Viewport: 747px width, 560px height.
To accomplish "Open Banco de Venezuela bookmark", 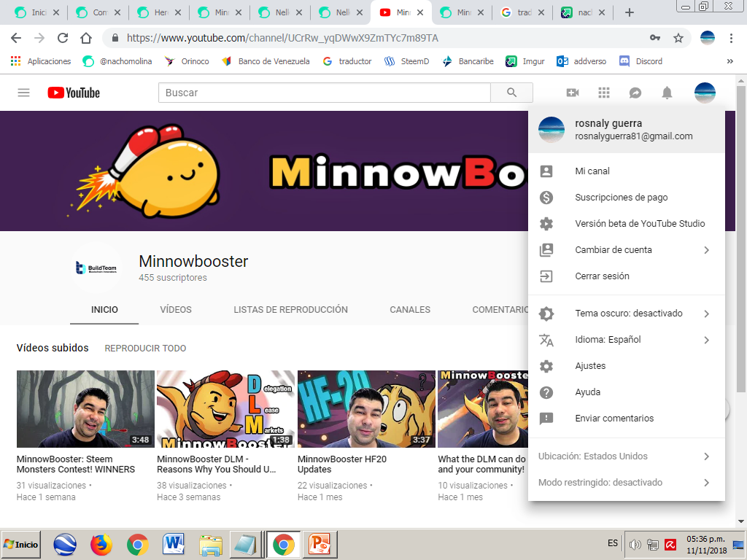I will click(266, 61).
